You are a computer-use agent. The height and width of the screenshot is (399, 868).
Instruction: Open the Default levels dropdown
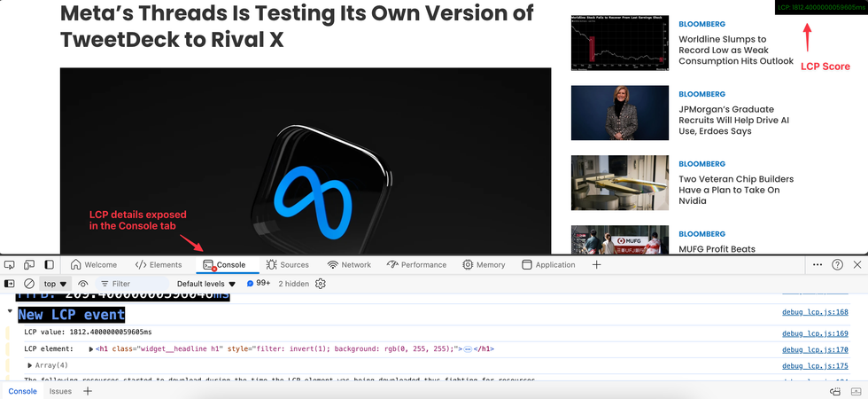coord(205,284)
